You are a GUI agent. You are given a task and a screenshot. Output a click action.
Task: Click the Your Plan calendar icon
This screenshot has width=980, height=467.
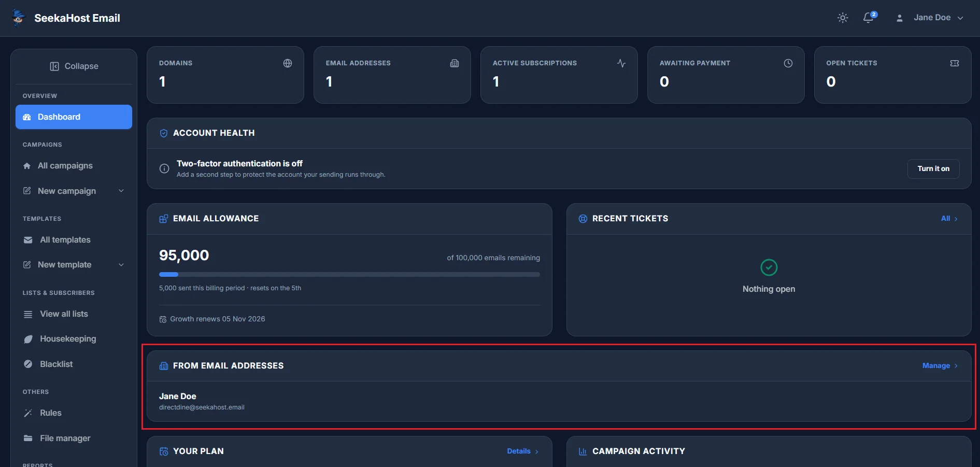point(164,451)
